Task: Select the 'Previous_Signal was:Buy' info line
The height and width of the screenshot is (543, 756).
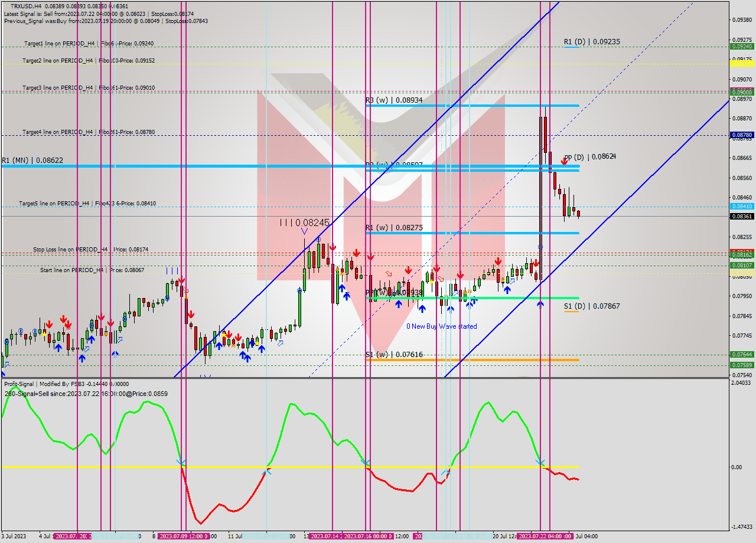Action: coord(106,21)
